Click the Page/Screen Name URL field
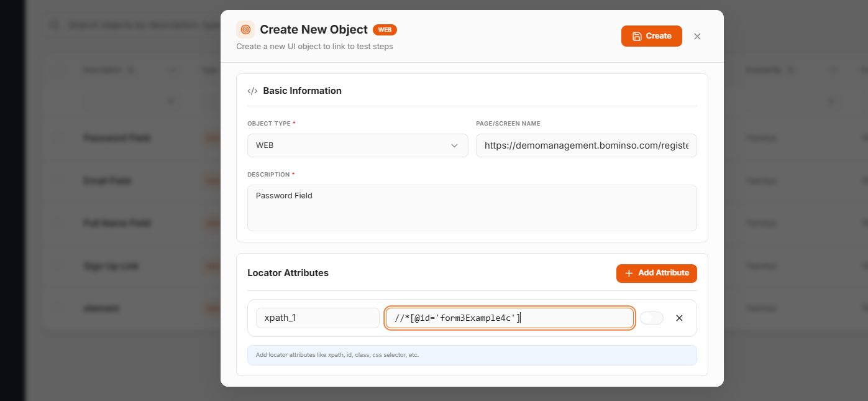This screenshot has width=868, height=401. click(x=586, y=145)
